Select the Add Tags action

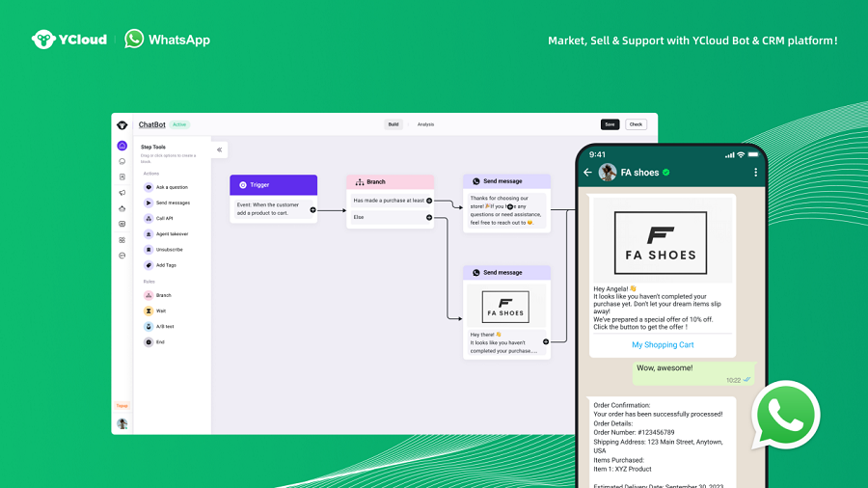point(160,265)
